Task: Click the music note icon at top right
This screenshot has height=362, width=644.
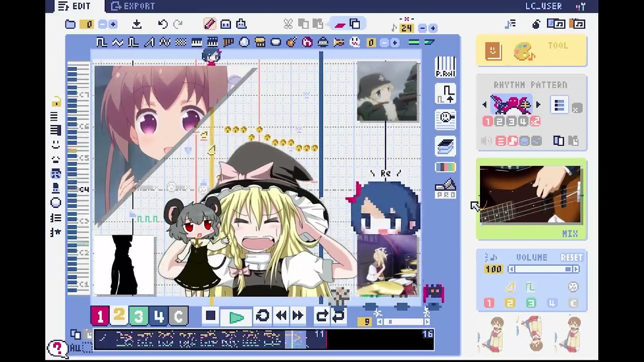Action: (511, 24)
